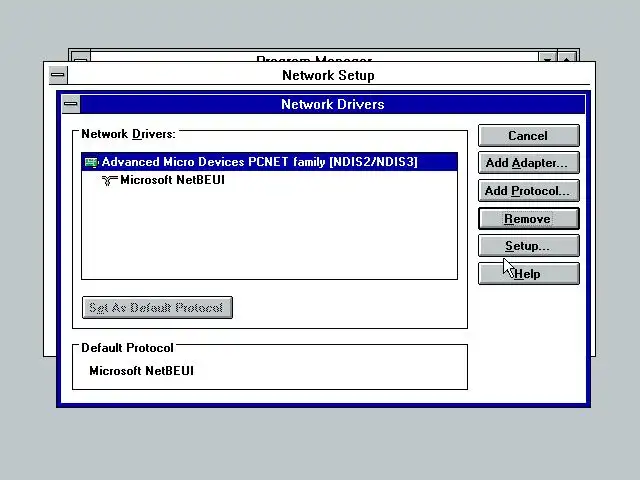Click the Network Drivers title bar

[333, 104]
